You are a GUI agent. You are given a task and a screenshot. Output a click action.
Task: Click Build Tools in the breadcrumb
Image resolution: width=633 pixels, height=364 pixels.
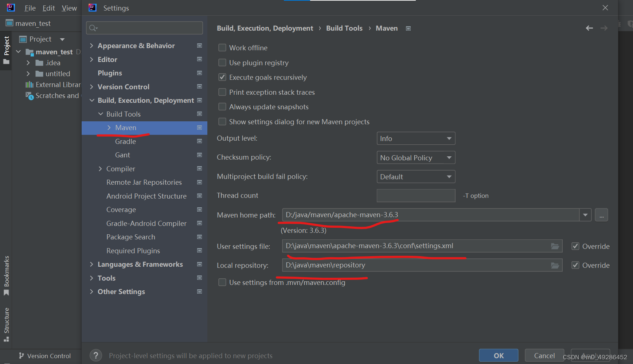(344, 28)
